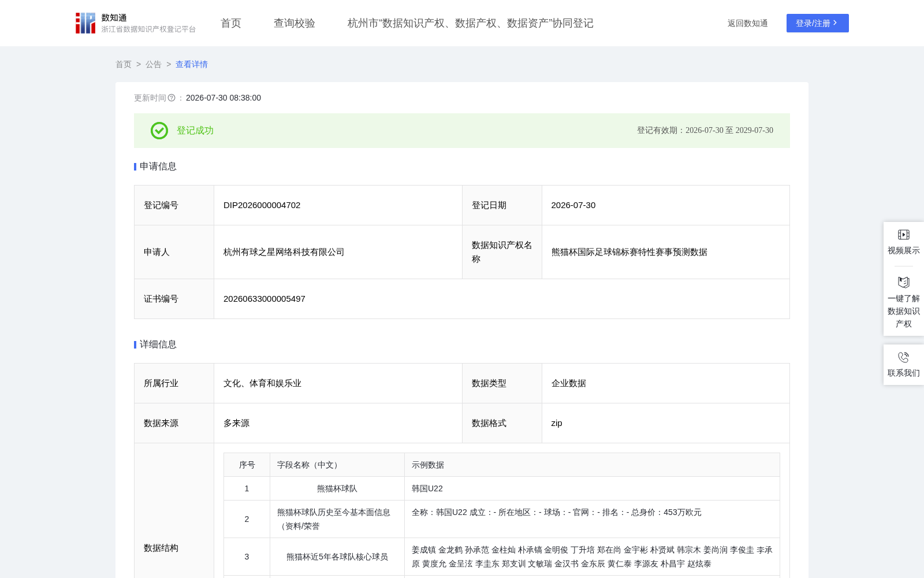The height and width of the screenshot is (578, 924).
Task: Click the 返回数知通 link
Action: [748, 23]
